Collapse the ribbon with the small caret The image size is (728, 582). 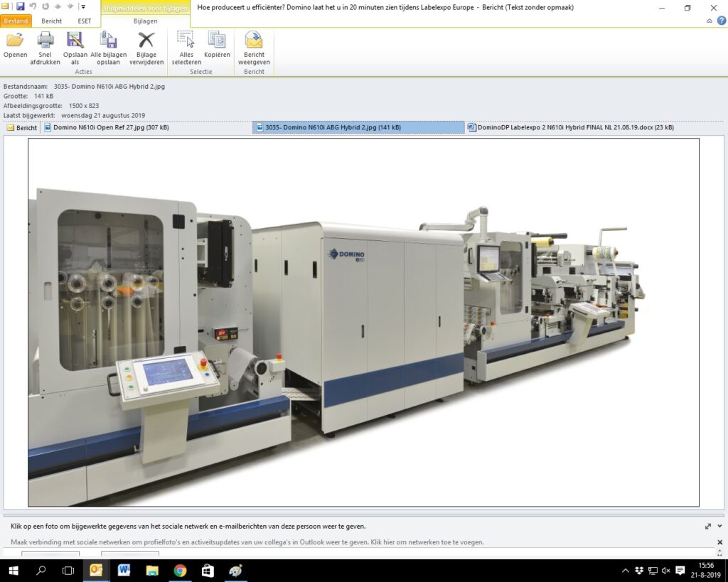coord(710,21)
